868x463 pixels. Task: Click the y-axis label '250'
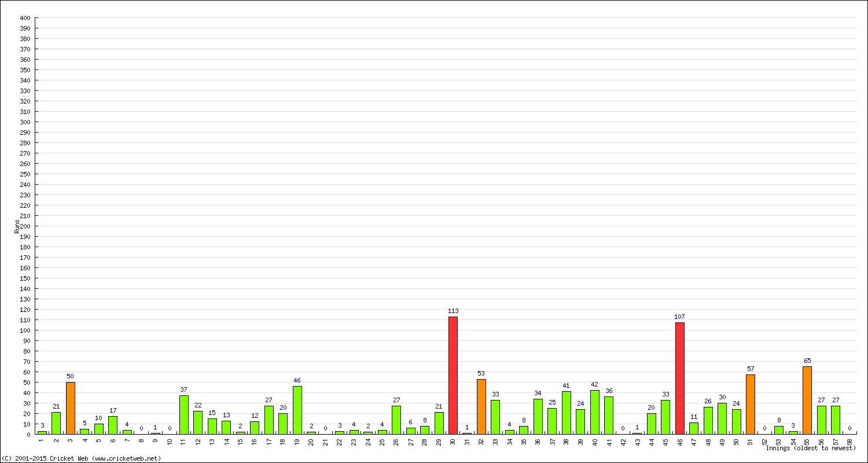[x=25, y=174]
